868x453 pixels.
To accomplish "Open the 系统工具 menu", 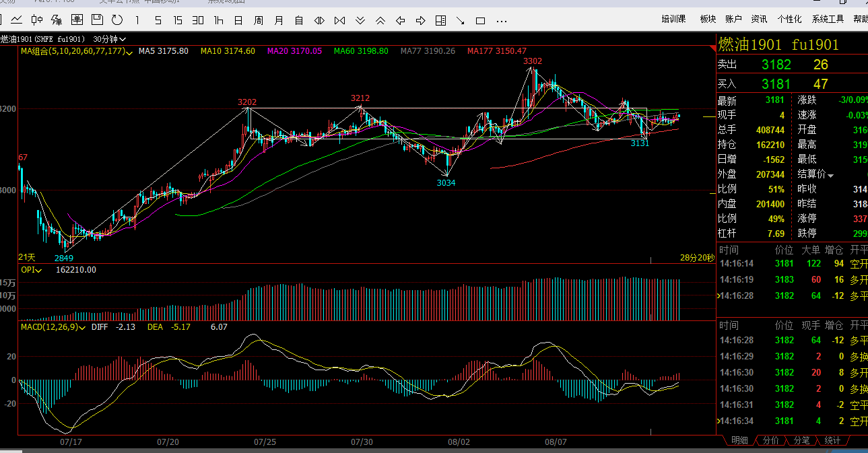I will [x=828, y=19].
